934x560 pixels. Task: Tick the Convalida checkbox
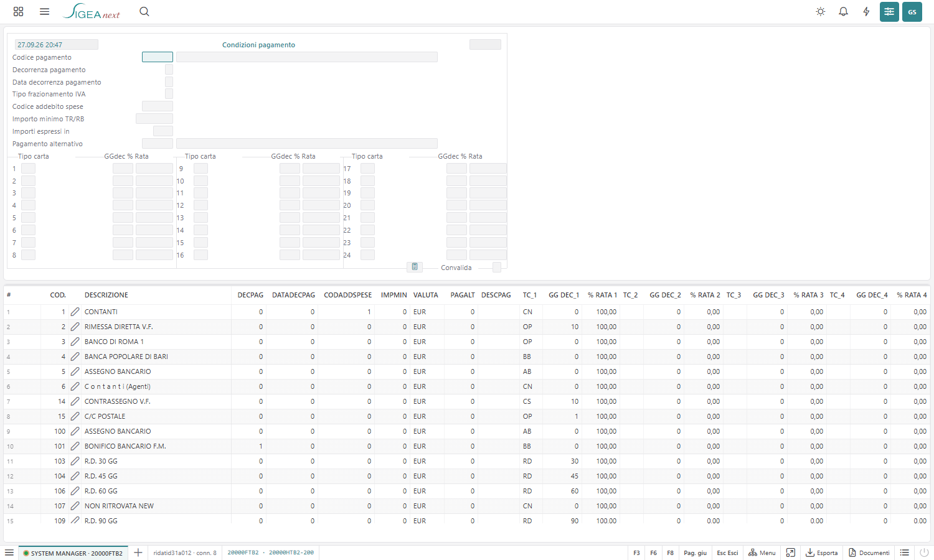pyautogui.click(x=497, y=268)
